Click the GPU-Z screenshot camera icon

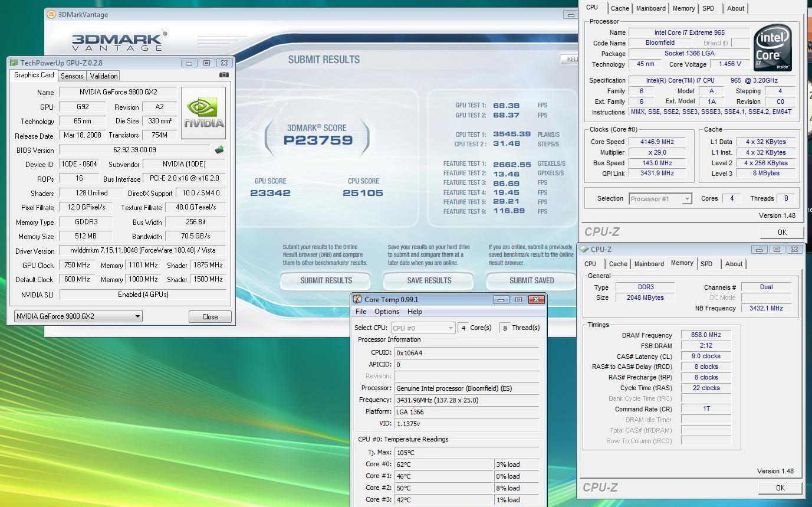(224, 75)
